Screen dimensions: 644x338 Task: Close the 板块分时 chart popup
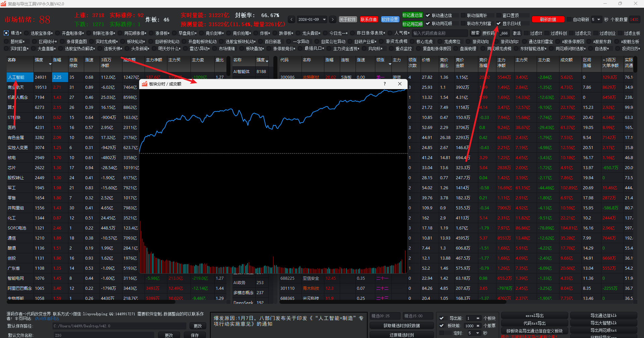[x=399, y=84]
